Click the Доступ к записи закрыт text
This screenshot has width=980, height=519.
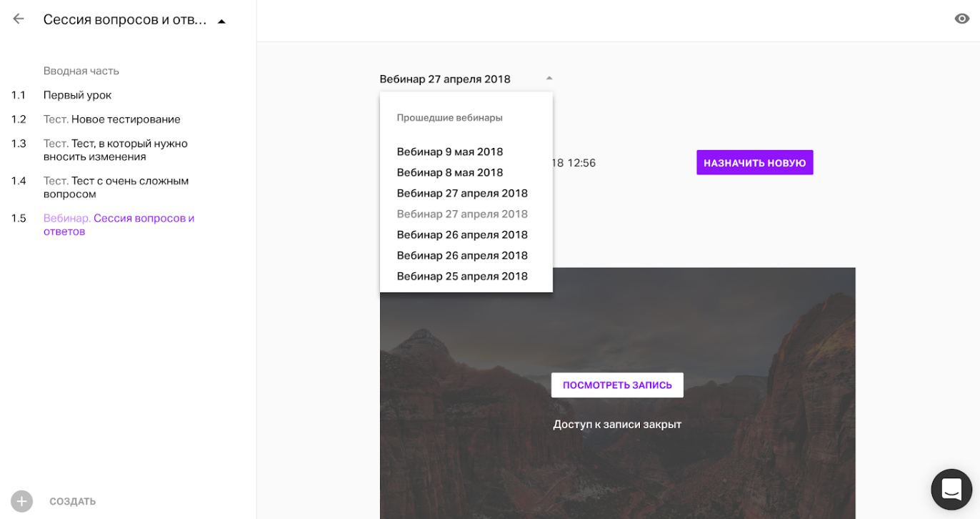617,424
